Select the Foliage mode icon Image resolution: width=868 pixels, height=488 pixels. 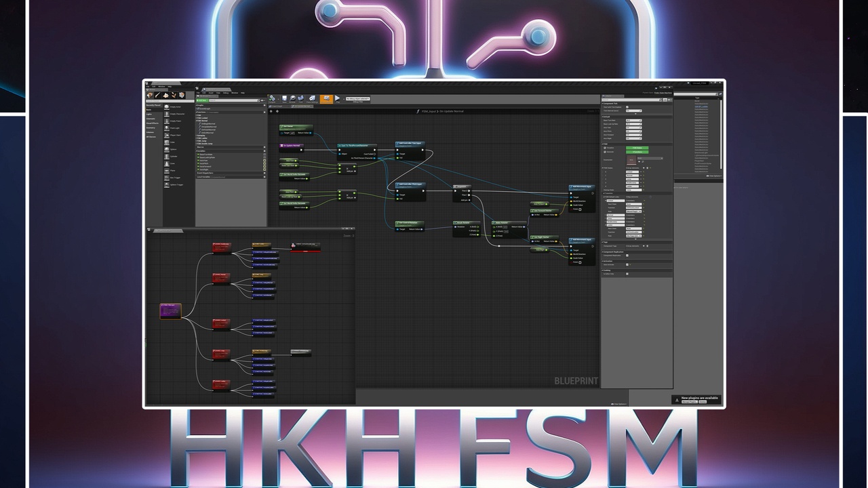(x=174, y=95)
